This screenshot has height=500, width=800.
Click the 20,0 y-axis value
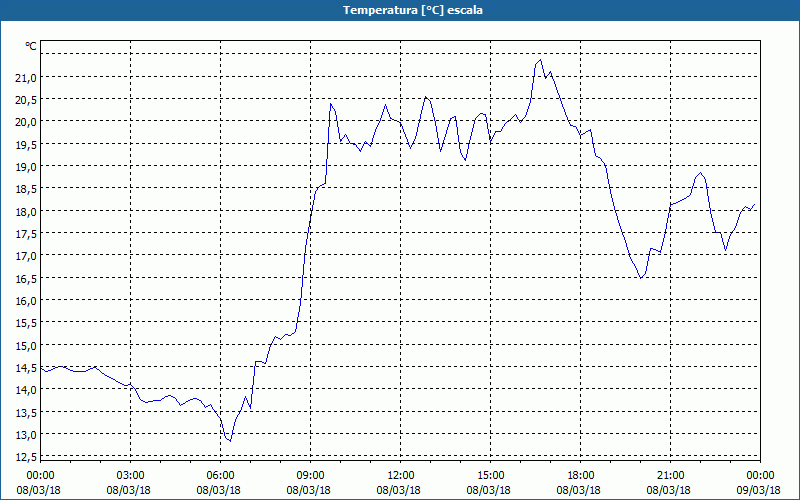point(26,122)
